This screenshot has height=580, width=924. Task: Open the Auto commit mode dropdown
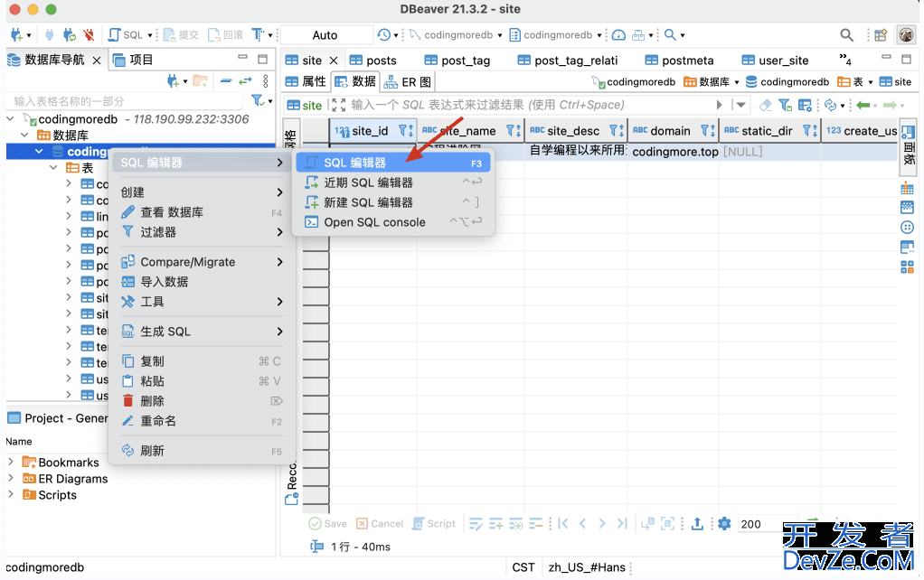tap(326, 34)
